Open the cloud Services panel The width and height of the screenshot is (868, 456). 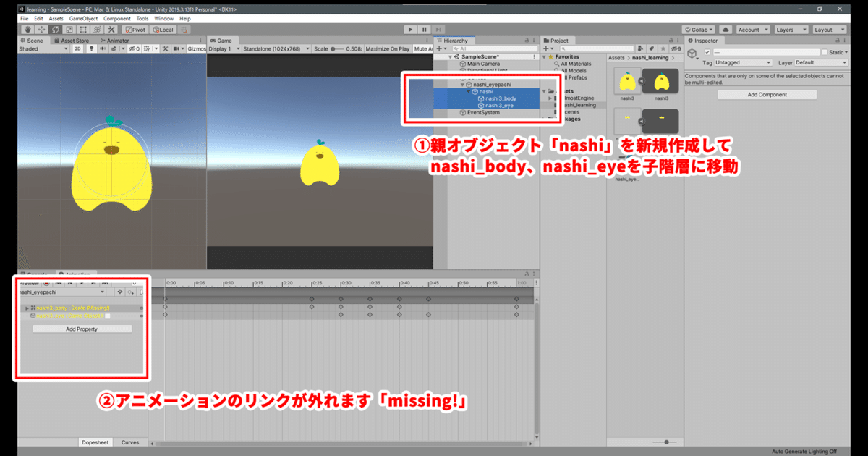pyautogui.click(x=726, y=30)
